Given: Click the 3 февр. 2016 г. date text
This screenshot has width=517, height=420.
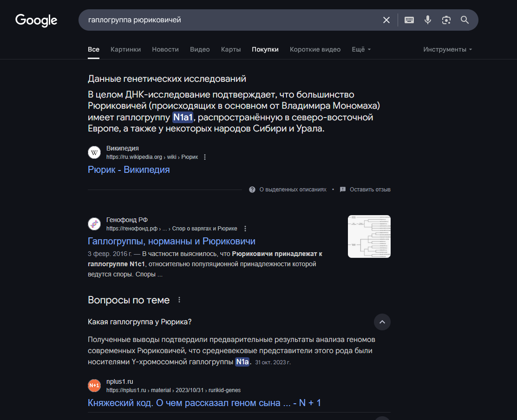Looking at the screenshot, I should [x=110, y=254].
